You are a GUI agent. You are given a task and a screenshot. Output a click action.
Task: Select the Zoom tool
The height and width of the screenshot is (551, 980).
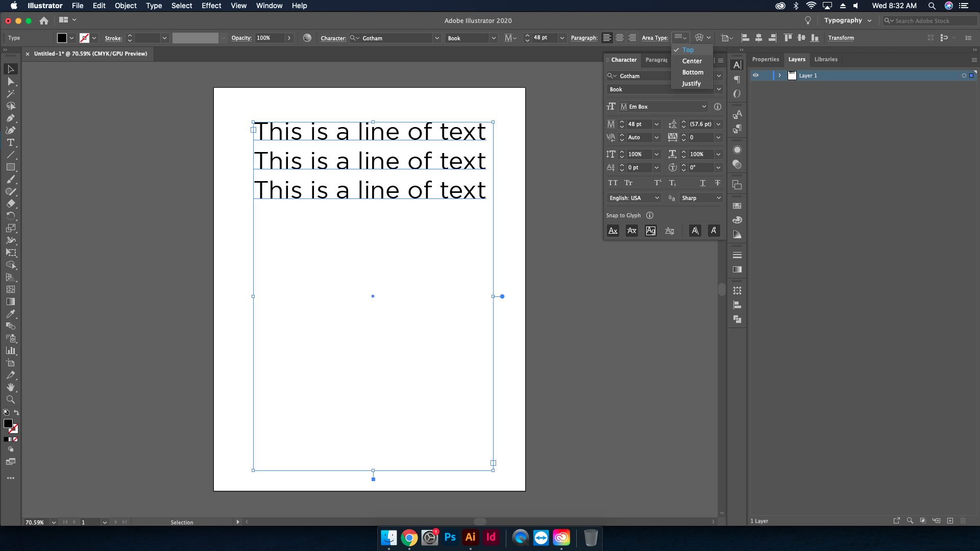(10, 399)
